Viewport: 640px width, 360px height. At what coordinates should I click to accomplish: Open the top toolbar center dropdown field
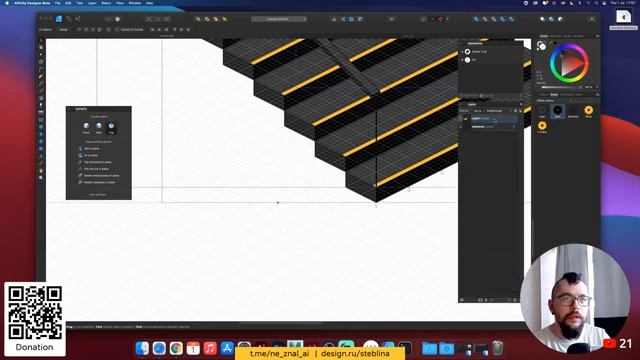click(x=279, y=19)
